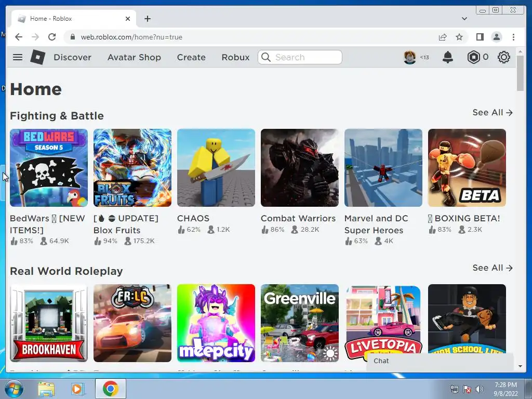Open Action Center flag icon
Screen dimensions: 532x399
point(467,389)
